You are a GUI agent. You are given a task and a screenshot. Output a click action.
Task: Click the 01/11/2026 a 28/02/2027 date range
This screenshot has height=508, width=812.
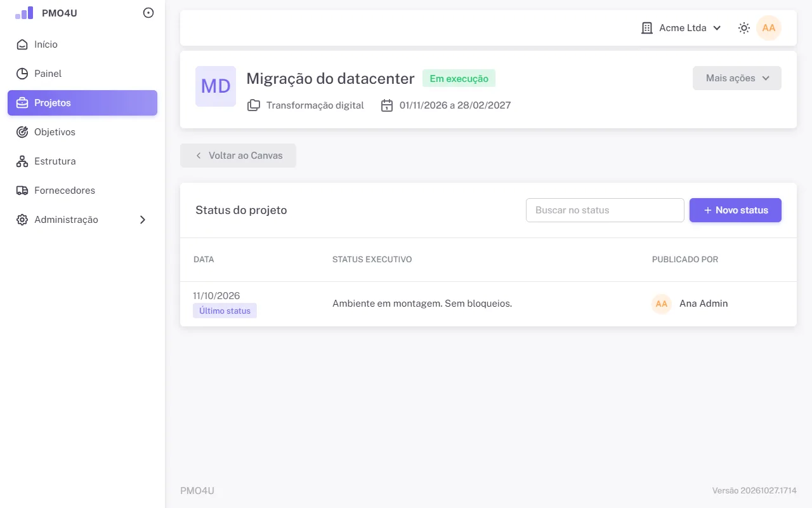click(x=455, y=105)
